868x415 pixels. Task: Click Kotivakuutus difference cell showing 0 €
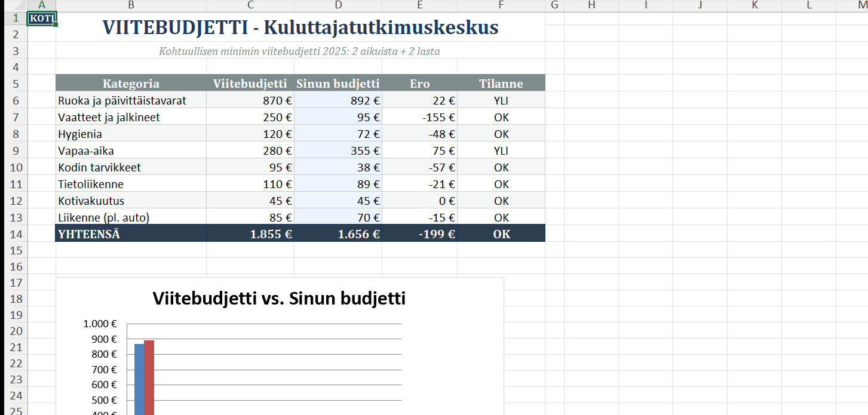(x=419, y=201)
